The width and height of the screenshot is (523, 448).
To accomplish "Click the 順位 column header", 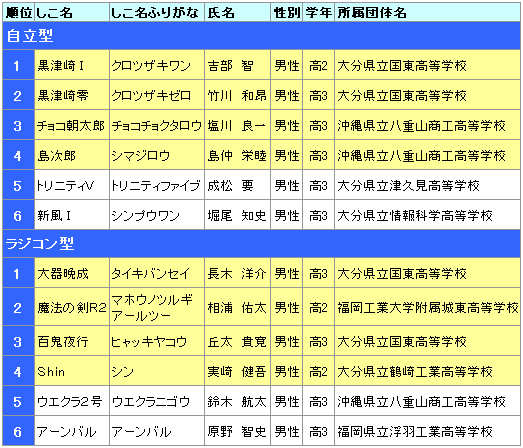I will [x=19, y=13].
